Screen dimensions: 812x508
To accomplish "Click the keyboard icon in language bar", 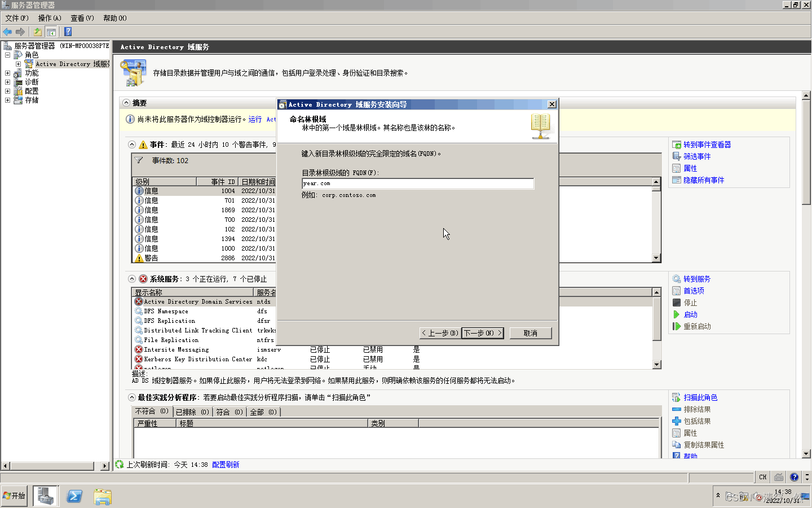I will pos(779,477).
